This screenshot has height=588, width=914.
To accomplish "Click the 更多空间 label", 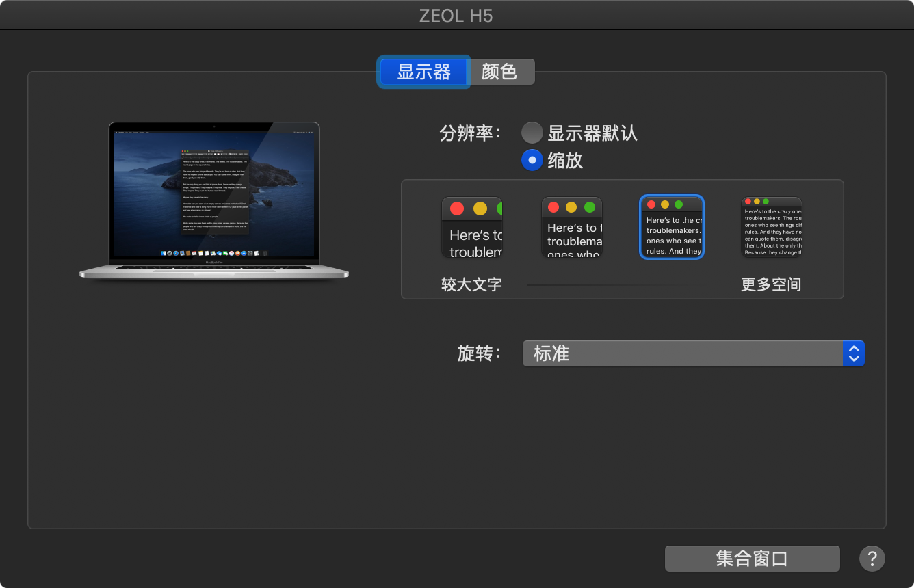I will (771, 284).
